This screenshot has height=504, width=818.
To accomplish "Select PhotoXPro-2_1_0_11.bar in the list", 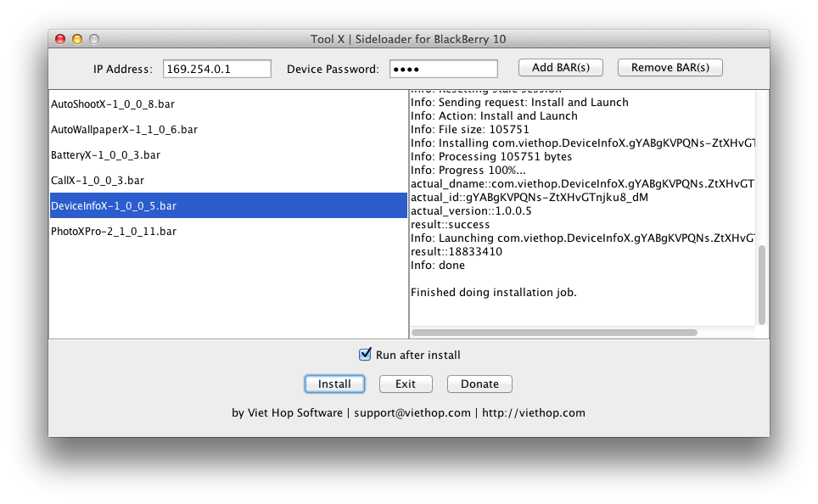I will pyautogui.click(x=228, y=231).
